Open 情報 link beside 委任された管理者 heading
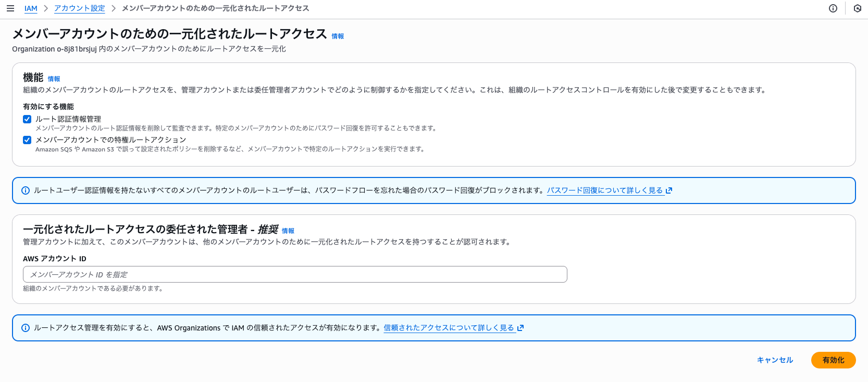The image size is (868, 382). tap(288, 231)
